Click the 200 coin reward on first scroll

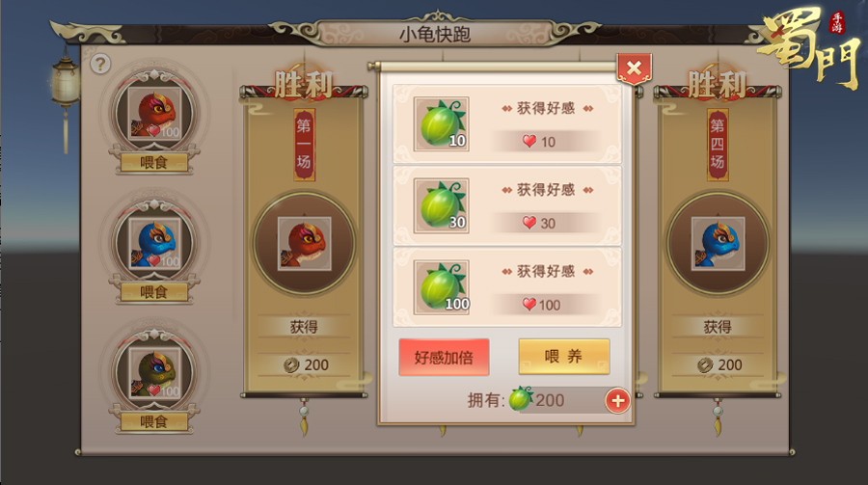[x=306, y=364]
